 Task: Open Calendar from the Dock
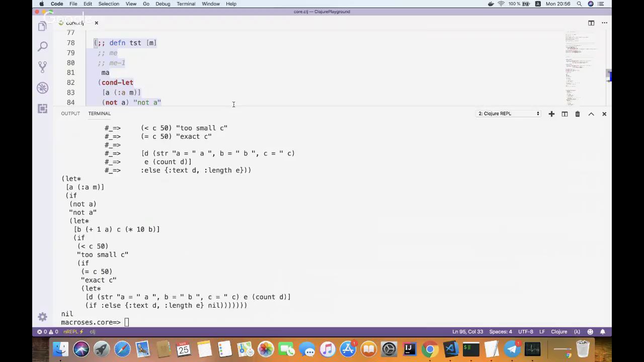[x=184, y=348]
